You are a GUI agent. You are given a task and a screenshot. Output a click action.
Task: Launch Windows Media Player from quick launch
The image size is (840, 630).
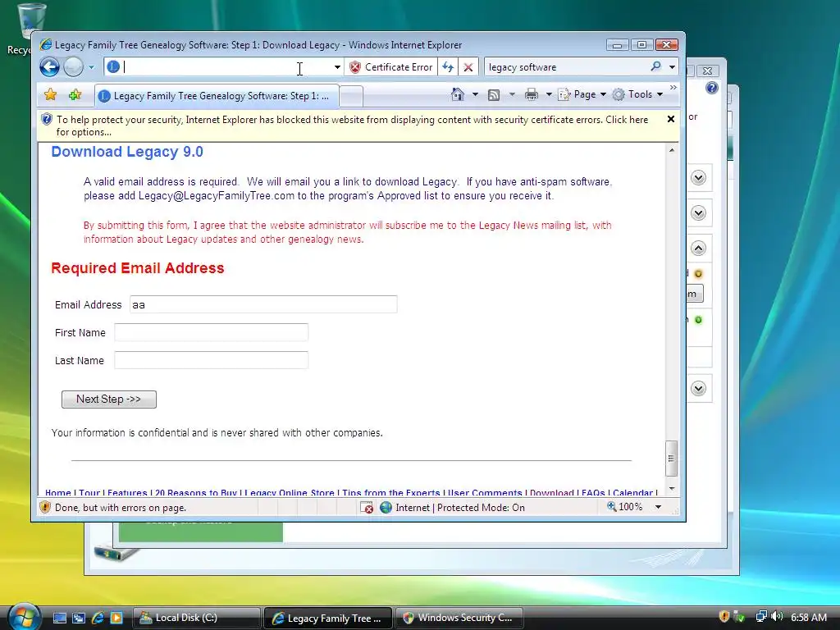[116, 618]
